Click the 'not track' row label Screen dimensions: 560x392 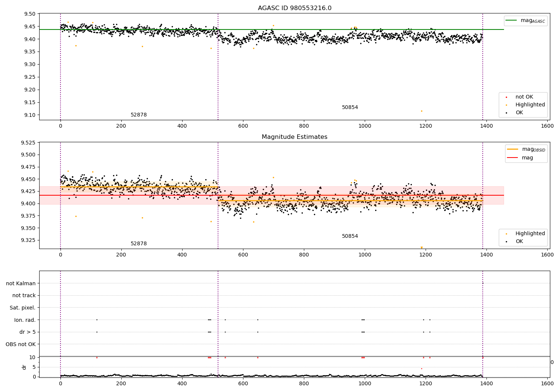point(24,296)
